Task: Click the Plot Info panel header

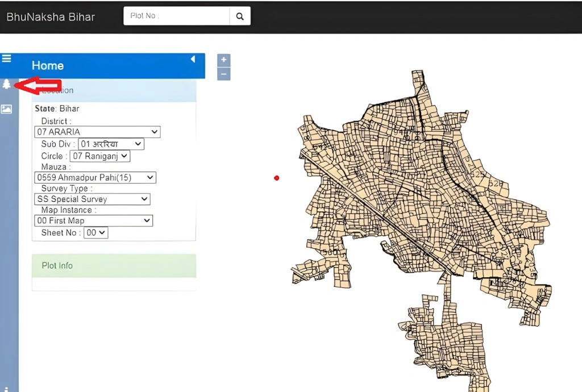Action: point(114,265)
